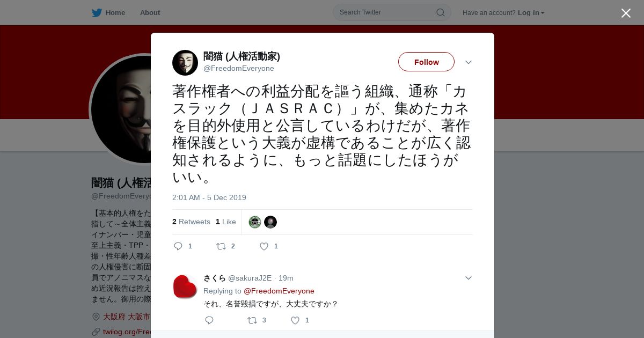View the 2 Retweets list
Image resolution: width=644 pixels, height=338 pixels.
pyautogui.click(x=191, y=222)
